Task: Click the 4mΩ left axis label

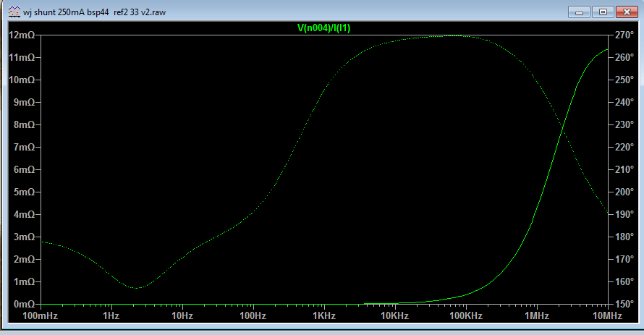Action: point(24,214)
